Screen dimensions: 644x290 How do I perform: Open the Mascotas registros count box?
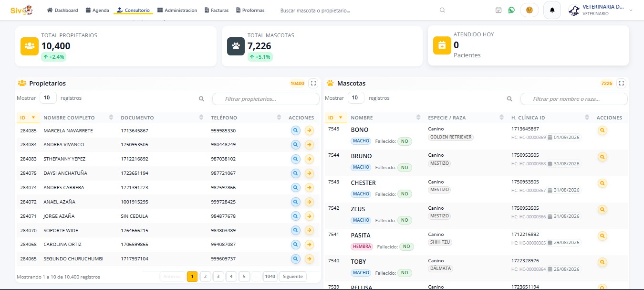[356, 98]
